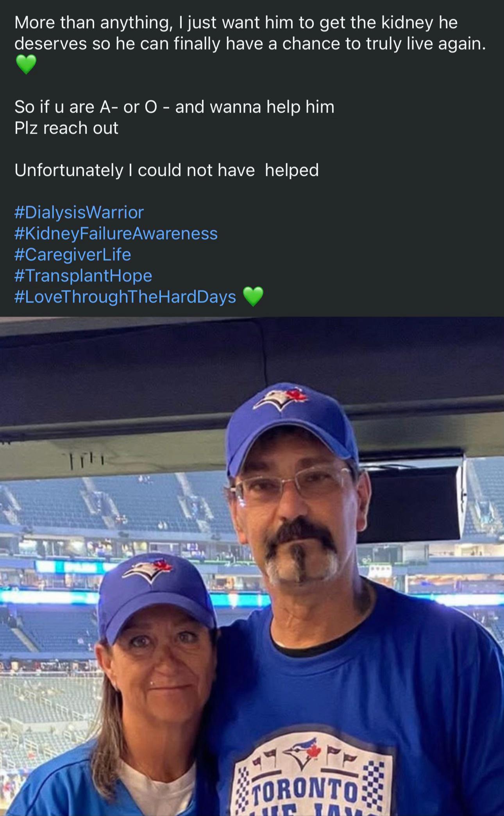
Task: Open the #LoveThroughTheHardDays hashtag
Action: click(125, 297)
